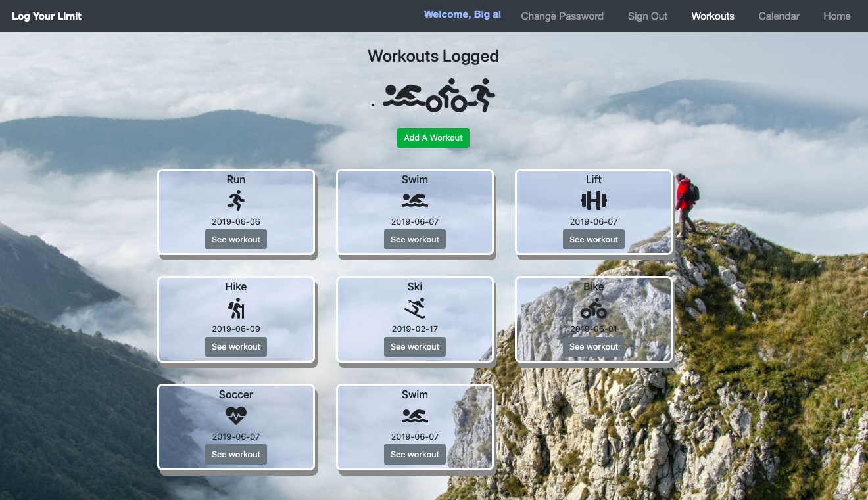Screen dimensions: 868x500
Task: Click See workout on the Ski card
Action: coord(415,346)
